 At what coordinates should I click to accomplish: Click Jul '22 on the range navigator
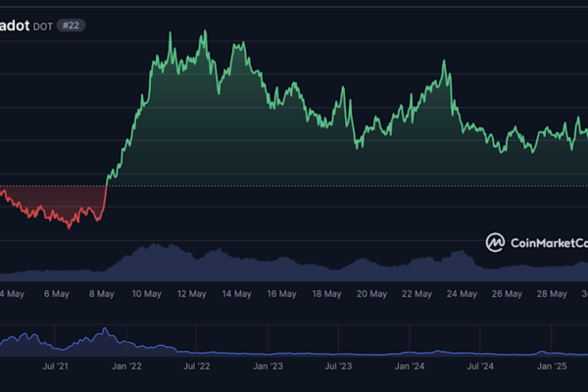197,367
